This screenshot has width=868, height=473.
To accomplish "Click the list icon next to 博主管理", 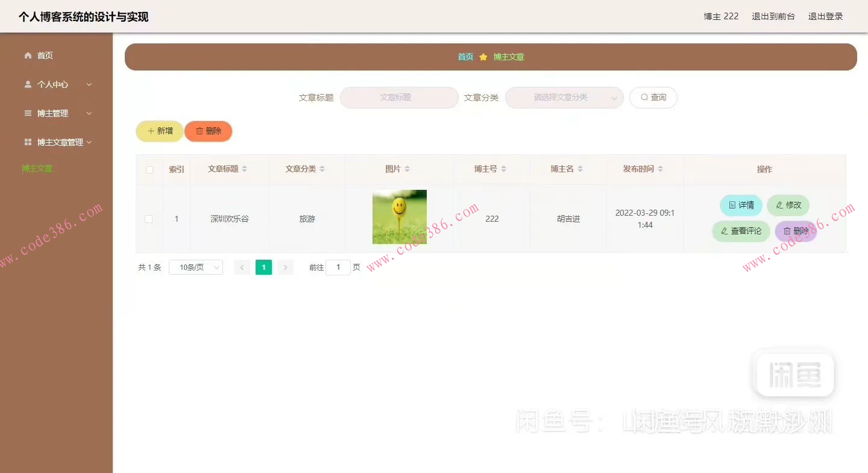I will pos(28,113).
